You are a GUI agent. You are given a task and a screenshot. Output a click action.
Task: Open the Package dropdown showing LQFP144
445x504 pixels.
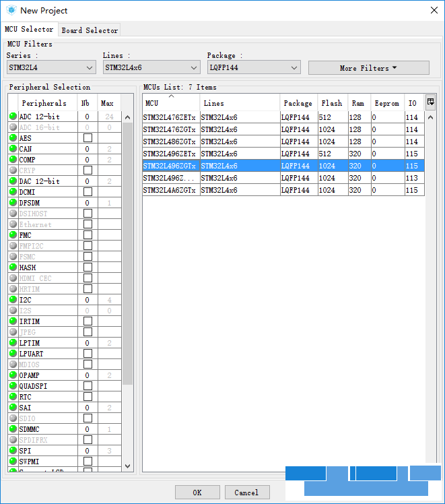(x=254, y=67)
